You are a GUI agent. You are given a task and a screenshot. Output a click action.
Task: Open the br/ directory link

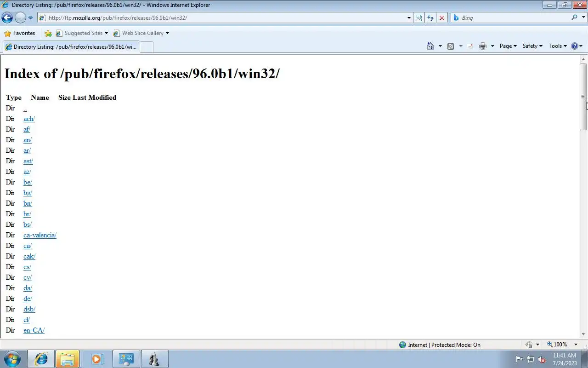27,214
